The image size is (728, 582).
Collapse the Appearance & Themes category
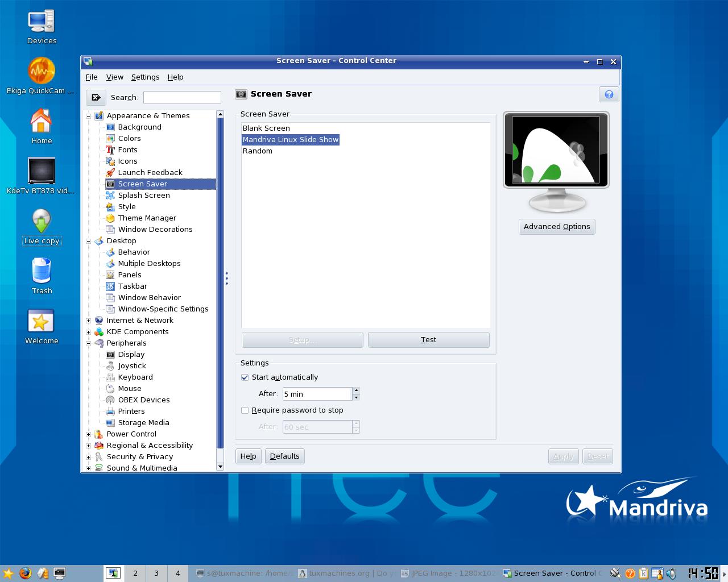(88, 116)
